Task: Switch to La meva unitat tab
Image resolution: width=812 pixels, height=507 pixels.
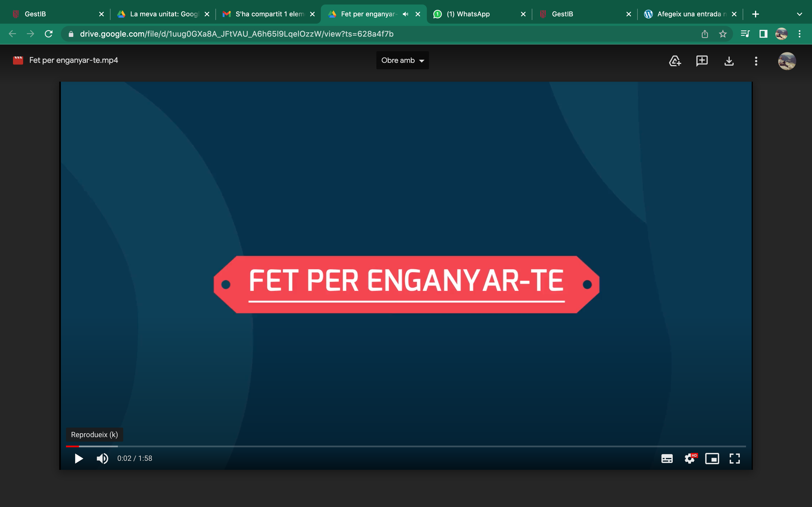Action: (x=164, y=14)
